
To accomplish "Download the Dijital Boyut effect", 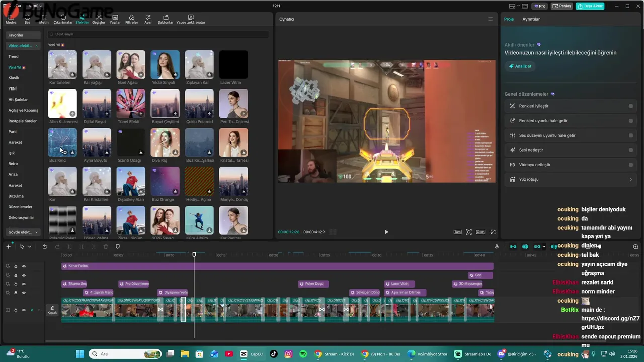I will coord(107,114).
